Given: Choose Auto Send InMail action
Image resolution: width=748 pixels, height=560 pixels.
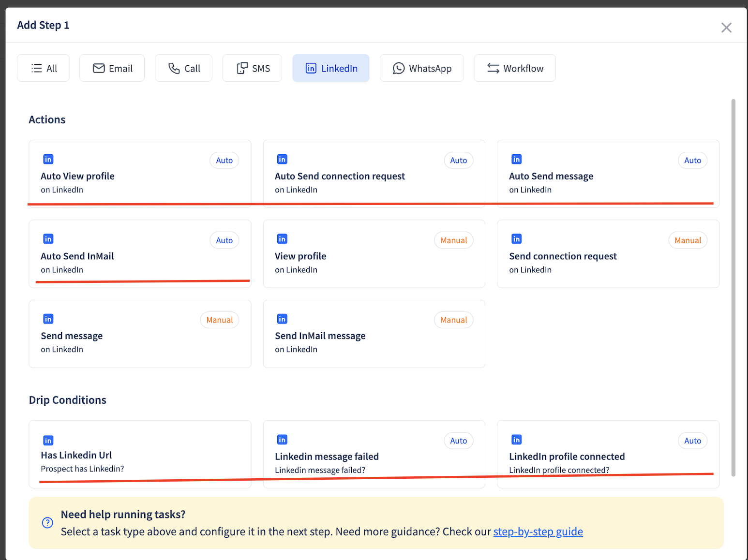Looking at the screenshot, I should (x=140, y=254).
